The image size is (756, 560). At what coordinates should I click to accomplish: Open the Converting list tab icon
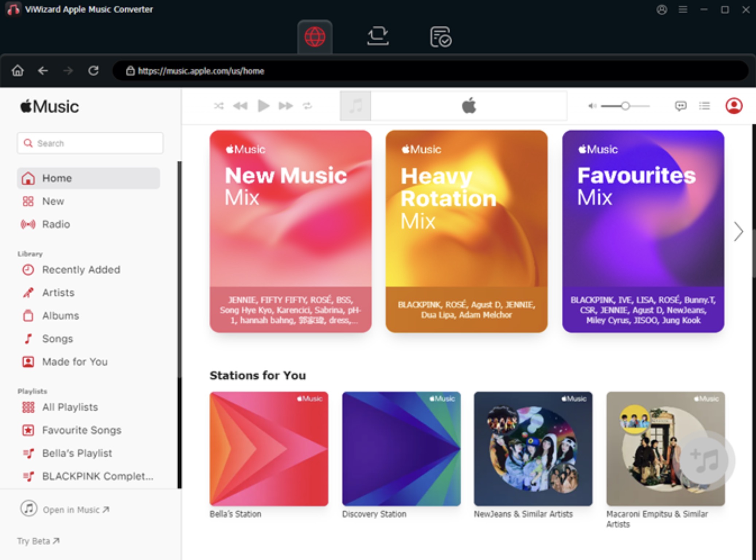[378, 36]
